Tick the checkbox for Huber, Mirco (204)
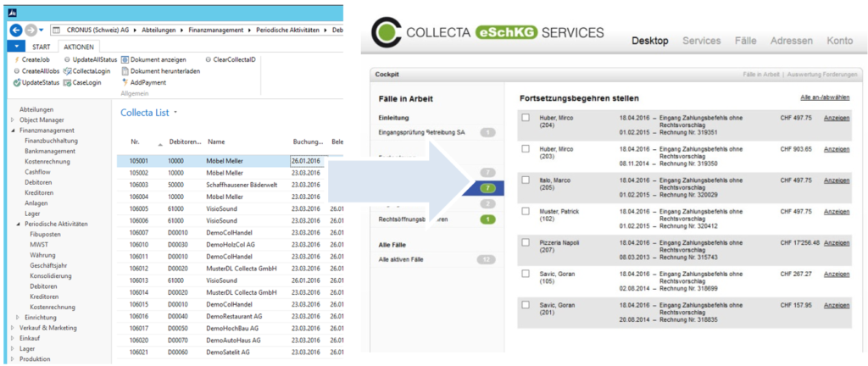The width and height of the screenshot is (868, 366). point(526,118)
